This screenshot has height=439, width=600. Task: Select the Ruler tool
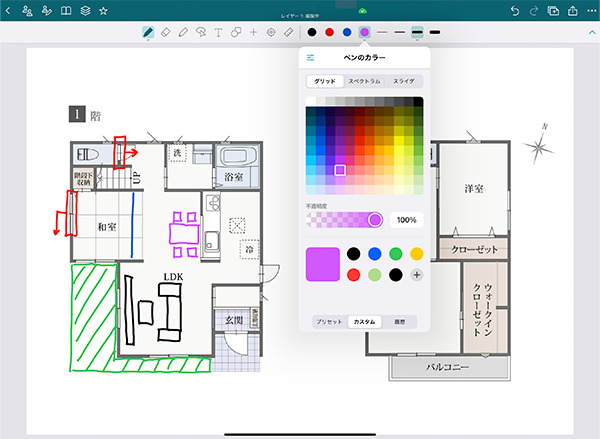pos(289,33)
